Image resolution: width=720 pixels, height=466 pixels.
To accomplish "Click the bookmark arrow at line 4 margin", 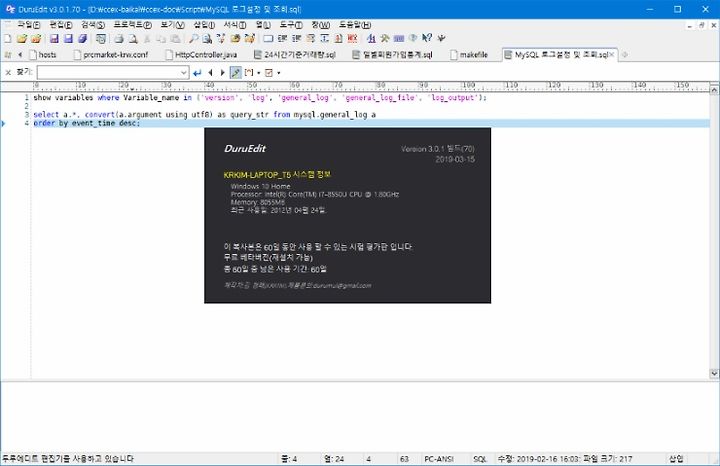I will (3, 123).
